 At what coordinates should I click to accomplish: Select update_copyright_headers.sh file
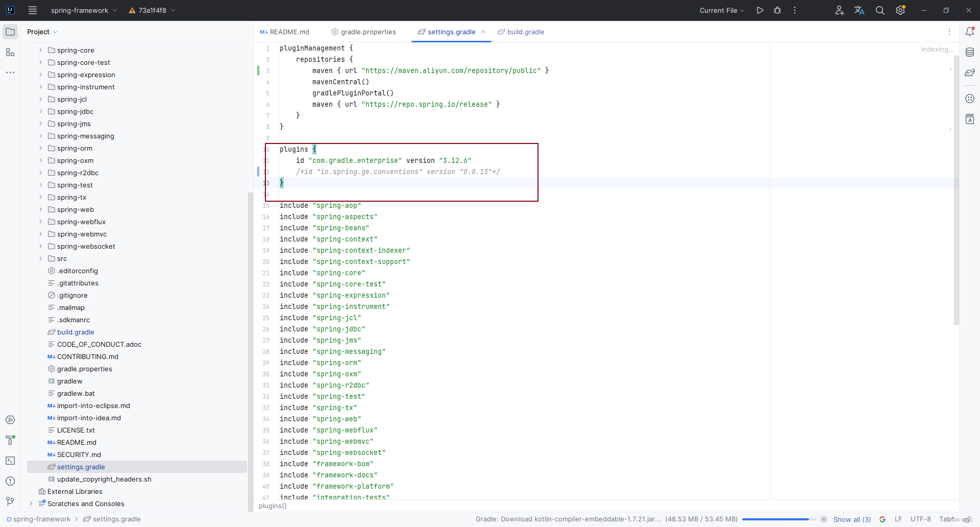pos(104,479)
